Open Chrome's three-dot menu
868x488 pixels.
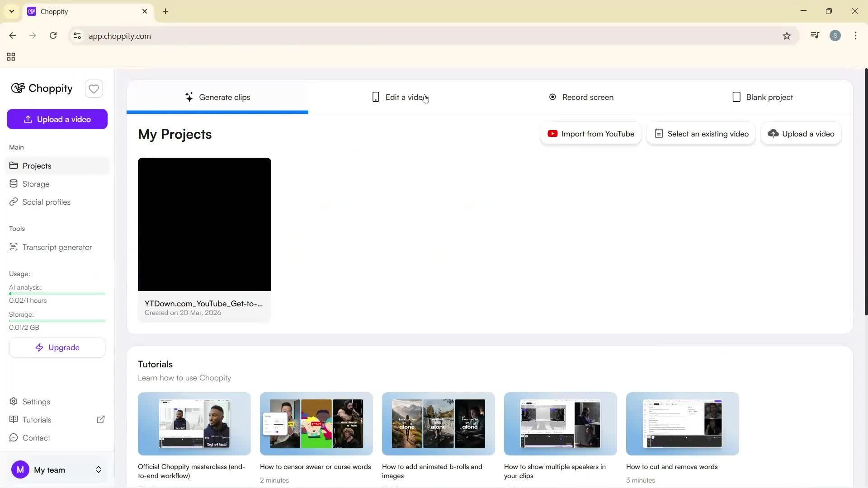[855, 36]
